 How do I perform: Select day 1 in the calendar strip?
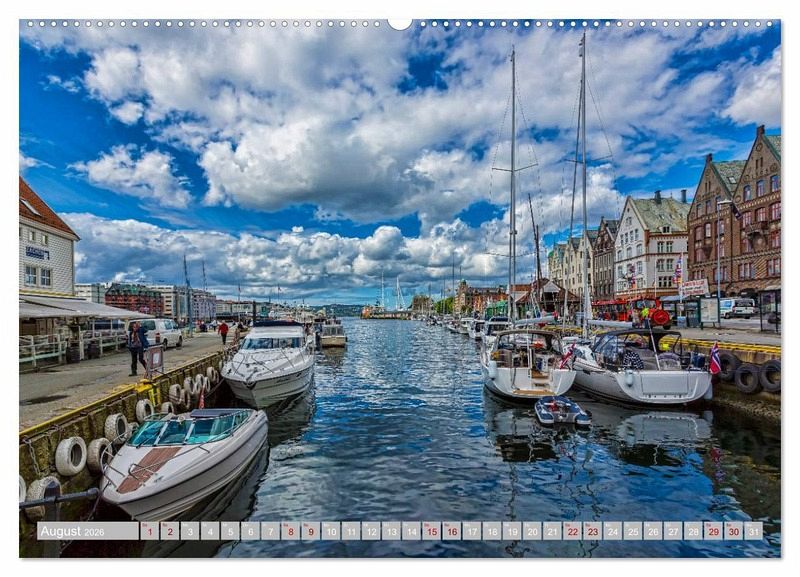click(149, 531)
